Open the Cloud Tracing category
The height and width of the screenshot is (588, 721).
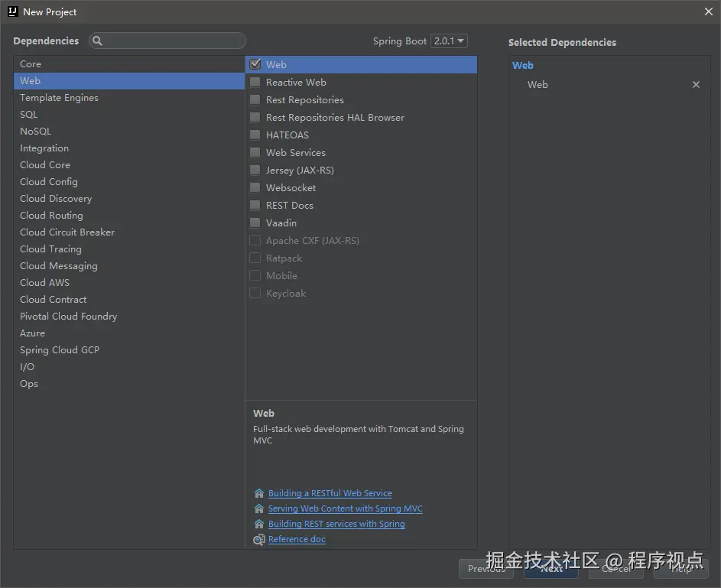[129, 249]
